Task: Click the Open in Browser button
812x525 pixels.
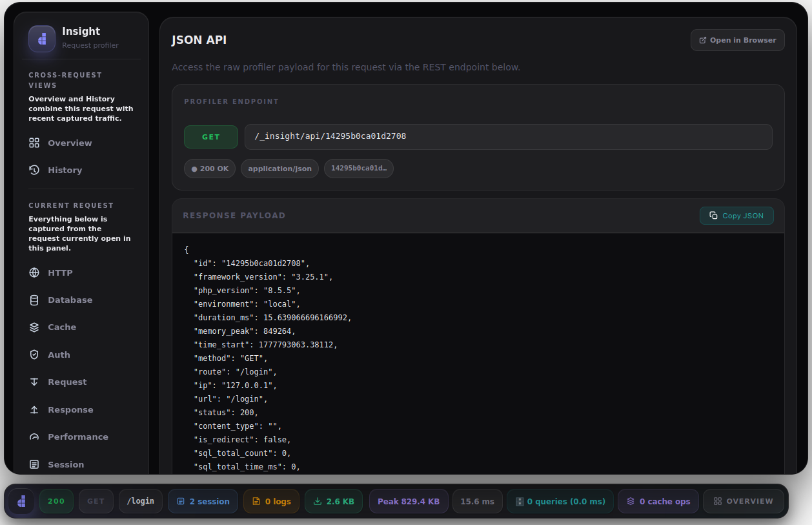Action: click(738, 40)
